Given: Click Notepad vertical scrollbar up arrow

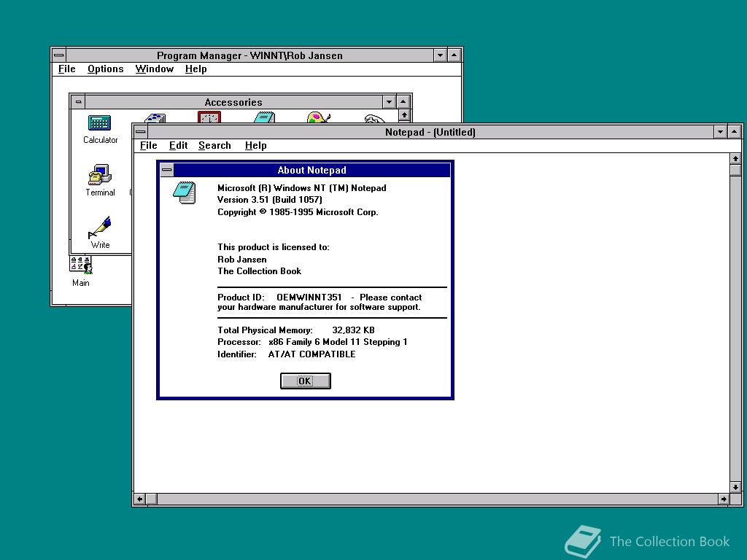Looking at the screenshot, I should pyautogui.click(x=735, y=158).
